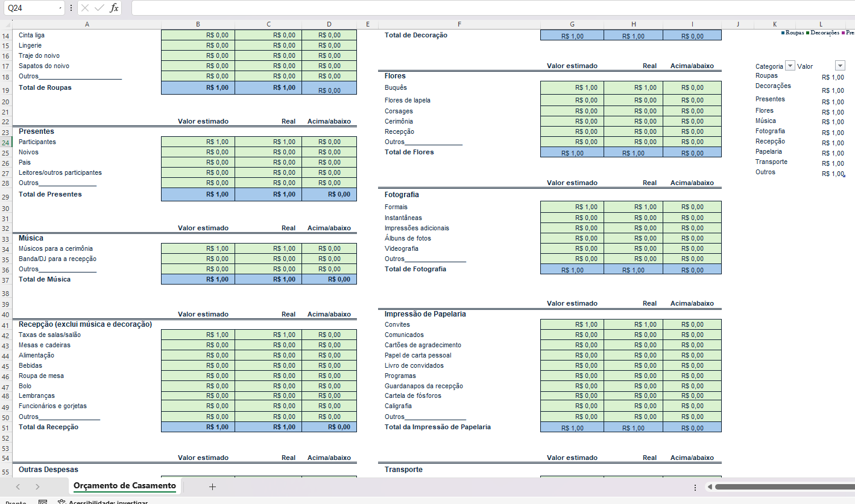Click the horizontal scrollbar thumb
This screenshot has height=504, width=855.
[784, 487]
